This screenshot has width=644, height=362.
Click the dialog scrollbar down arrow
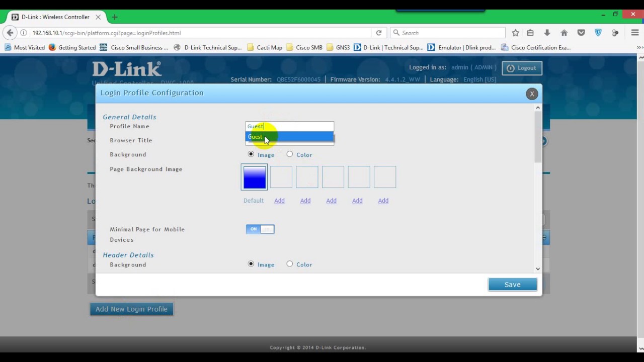pyautogui.click(x=538, y=269)
